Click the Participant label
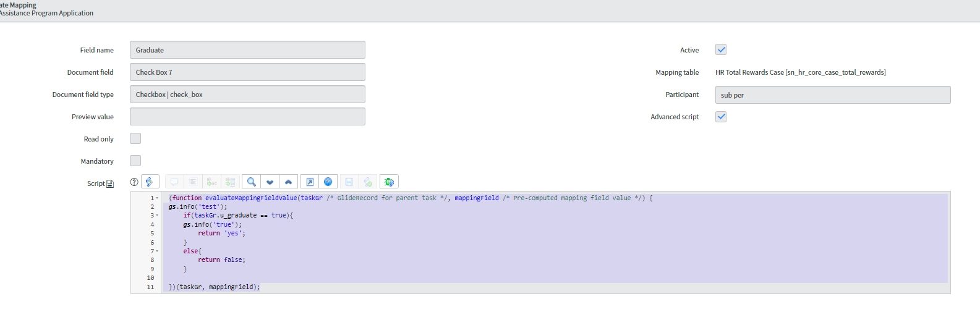The height and width of the screenshot is (333, 980). [x=682, y=95]
